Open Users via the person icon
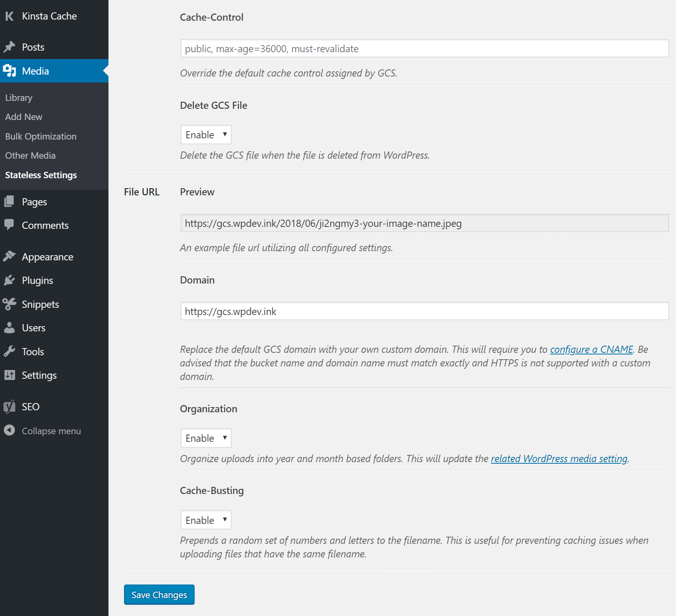 click(10, 327)
